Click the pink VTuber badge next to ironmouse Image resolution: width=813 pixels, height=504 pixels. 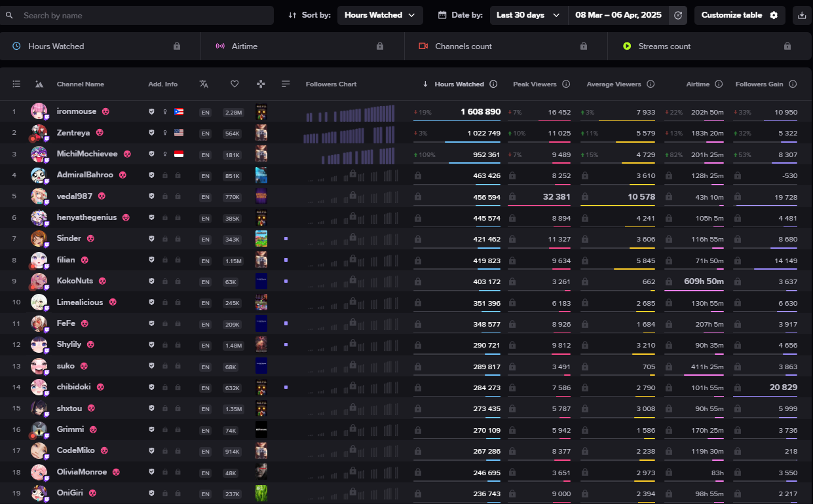(105, 112)
